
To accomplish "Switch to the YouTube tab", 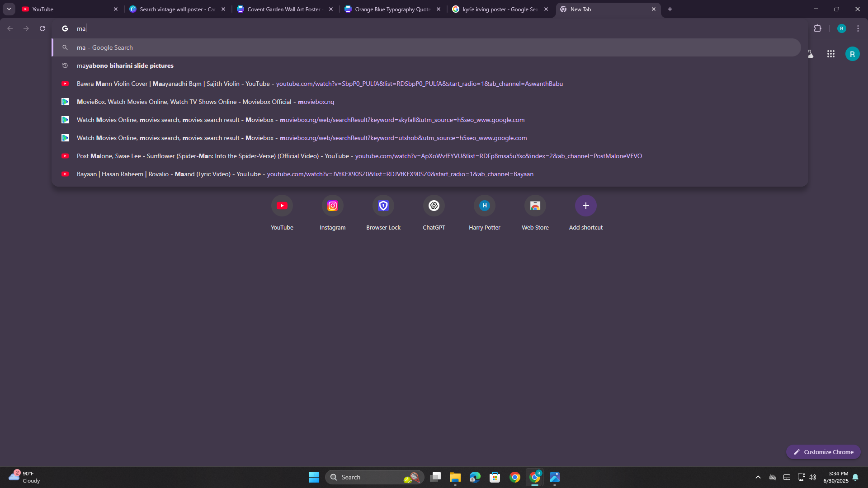I will coord(70,9).
